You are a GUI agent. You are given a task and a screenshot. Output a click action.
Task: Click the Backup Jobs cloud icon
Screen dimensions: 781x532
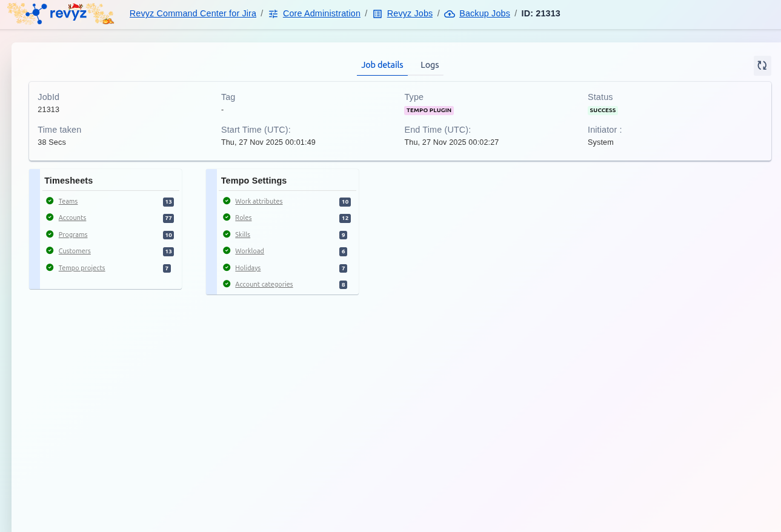click(x=450, y=14)
